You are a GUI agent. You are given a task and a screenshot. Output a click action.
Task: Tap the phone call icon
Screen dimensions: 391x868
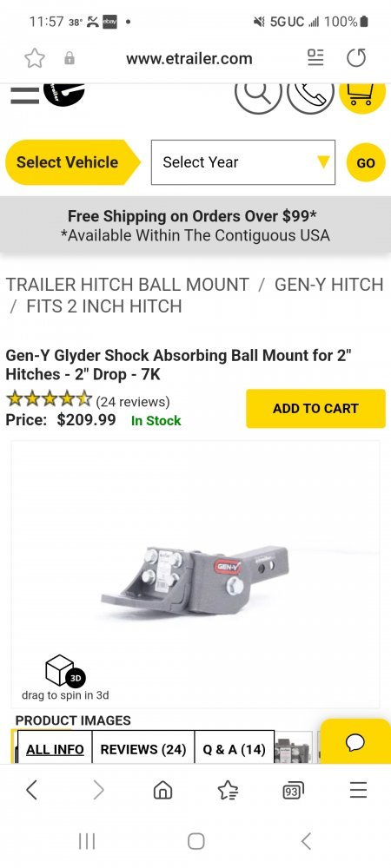pos(311,95)
